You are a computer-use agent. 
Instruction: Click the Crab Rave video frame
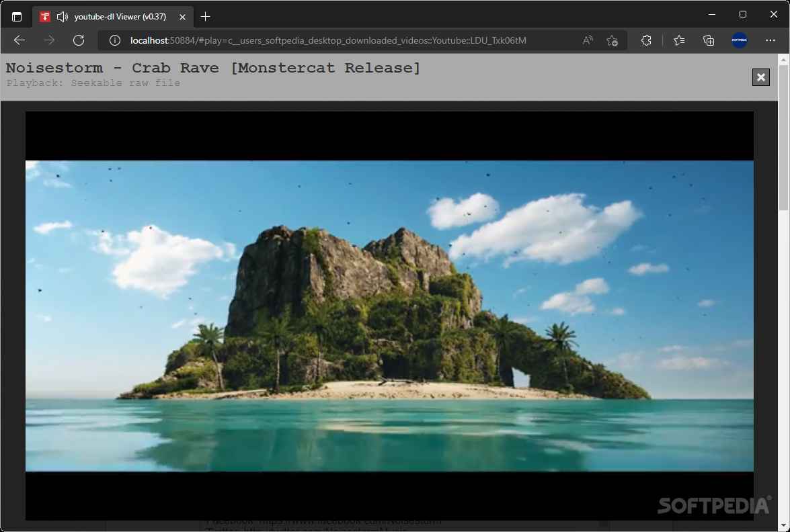coord(389,316)
